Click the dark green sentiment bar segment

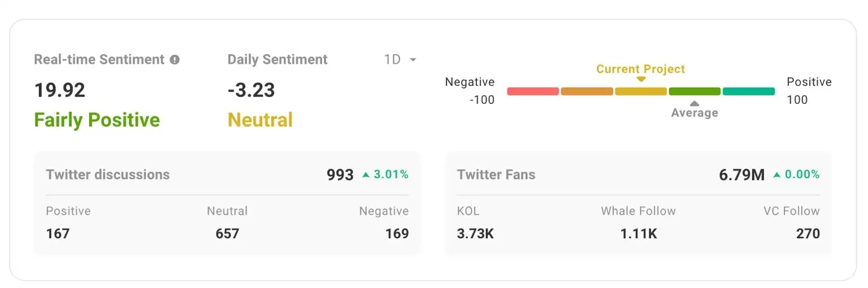[x=695, y=91]
